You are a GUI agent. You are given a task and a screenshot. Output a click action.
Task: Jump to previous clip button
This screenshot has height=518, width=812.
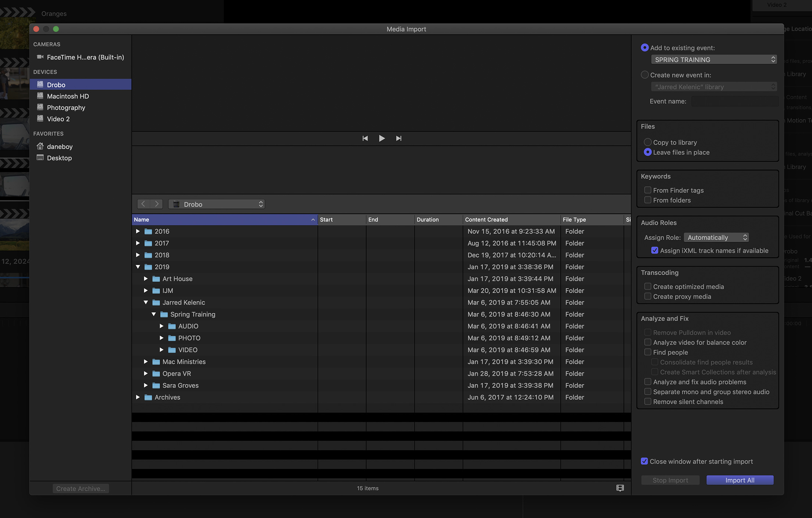click(x=365, y=138)
